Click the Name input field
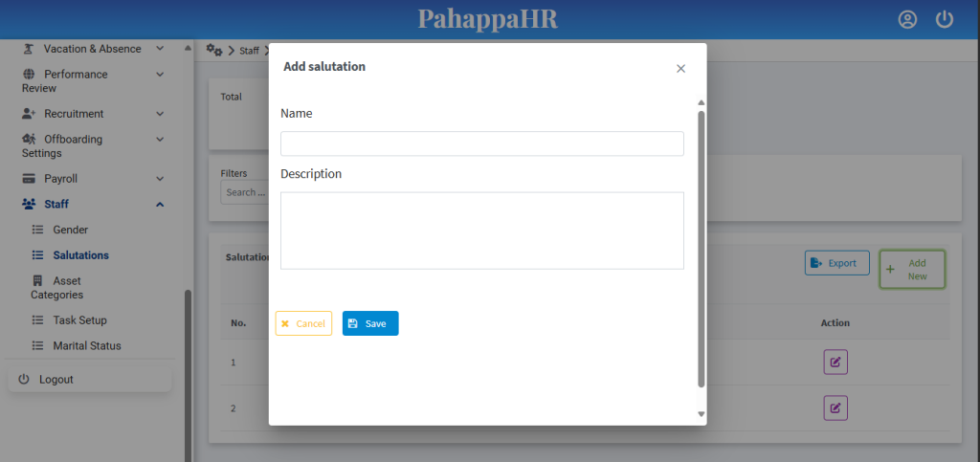 tap(481, 143)
